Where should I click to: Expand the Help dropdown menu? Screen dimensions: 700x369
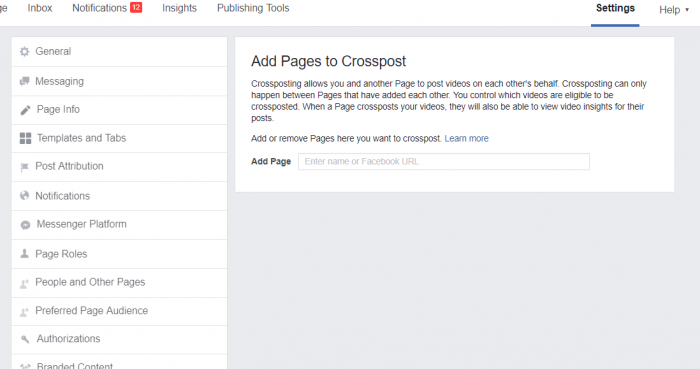tap(674, 10)
